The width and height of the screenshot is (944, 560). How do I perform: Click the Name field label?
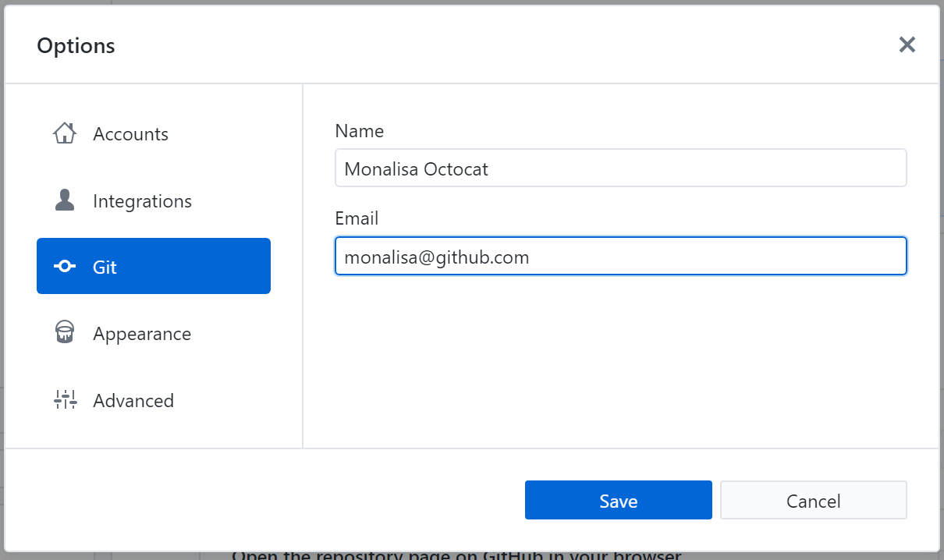(x=360, y=131)
